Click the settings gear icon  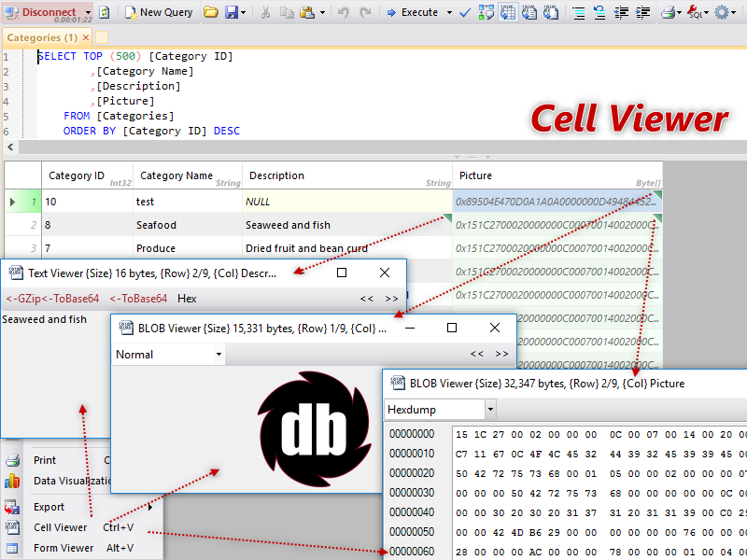click(722, 13)
